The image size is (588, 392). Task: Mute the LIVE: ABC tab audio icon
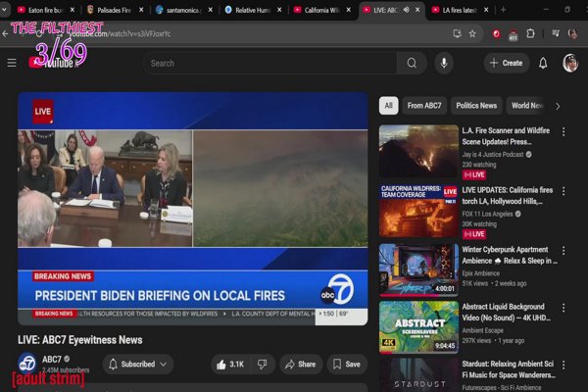(406, 10)
